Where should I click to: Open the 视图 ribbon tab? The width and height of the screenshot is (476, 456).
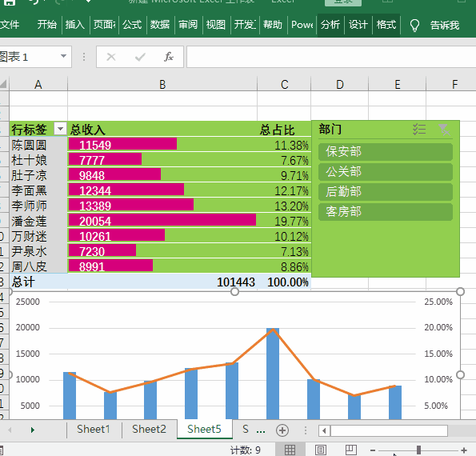(x=216, y=25)
